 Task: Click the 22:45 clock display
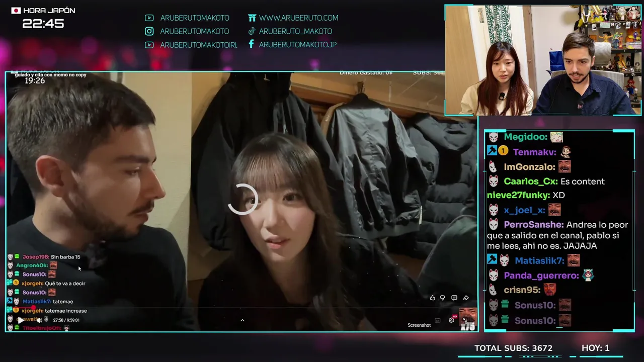click(x=43, y=24)
